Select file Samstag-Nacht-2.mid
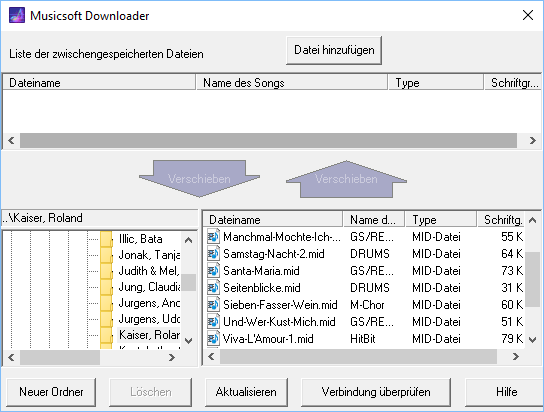This screenshot has height=412, width=544. pos(273,254)
